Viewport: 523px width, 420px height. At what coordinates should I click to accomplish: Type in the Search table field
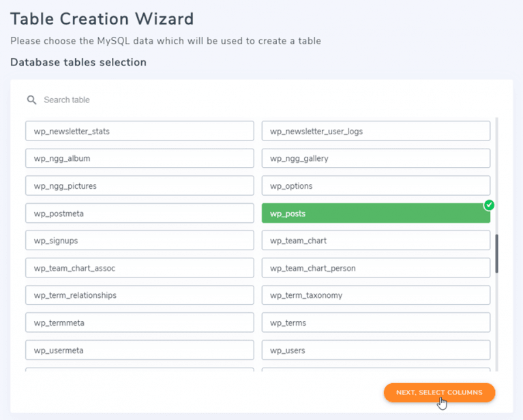(136, 100)
